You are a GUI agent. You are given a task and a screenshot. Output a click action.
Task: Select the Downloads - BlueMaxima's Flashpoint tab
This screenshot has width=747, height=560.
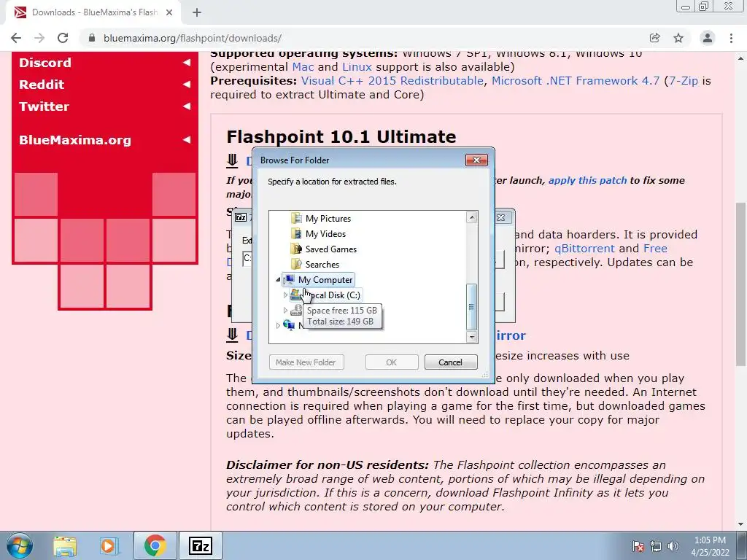(93, 12)
